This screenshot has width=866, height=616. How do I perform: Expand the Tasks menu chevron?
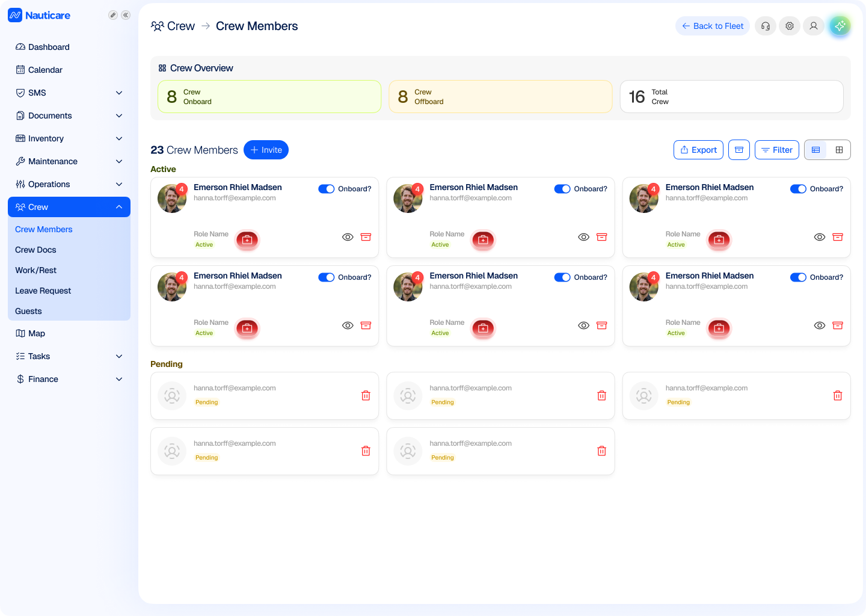(x=119, y=356)
